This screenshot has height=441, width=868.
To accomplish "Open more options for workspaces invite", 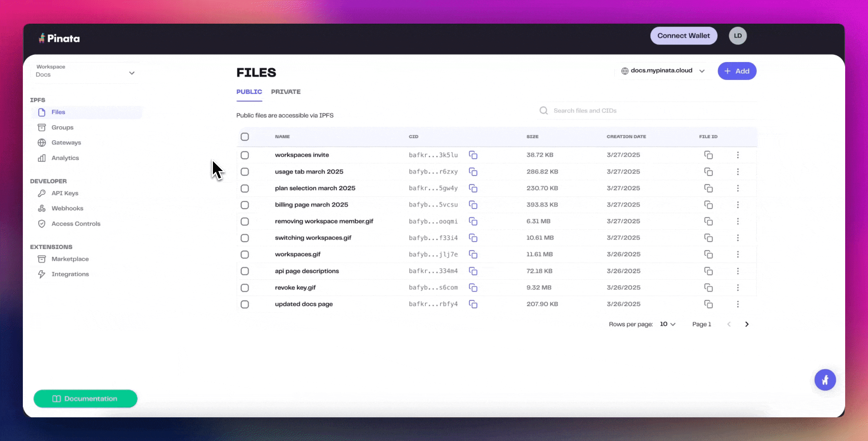I will pos(738,155).
